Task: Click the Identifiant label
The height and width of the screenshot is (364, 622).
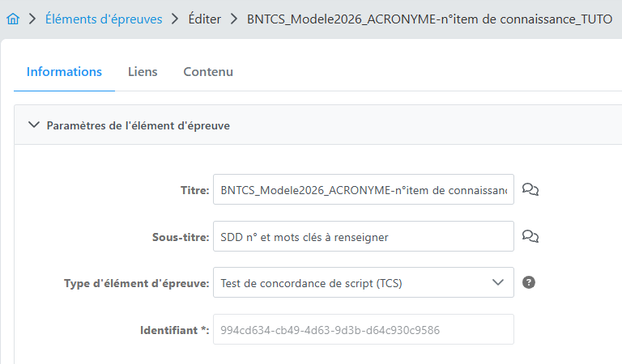Action: coord(174,330)
